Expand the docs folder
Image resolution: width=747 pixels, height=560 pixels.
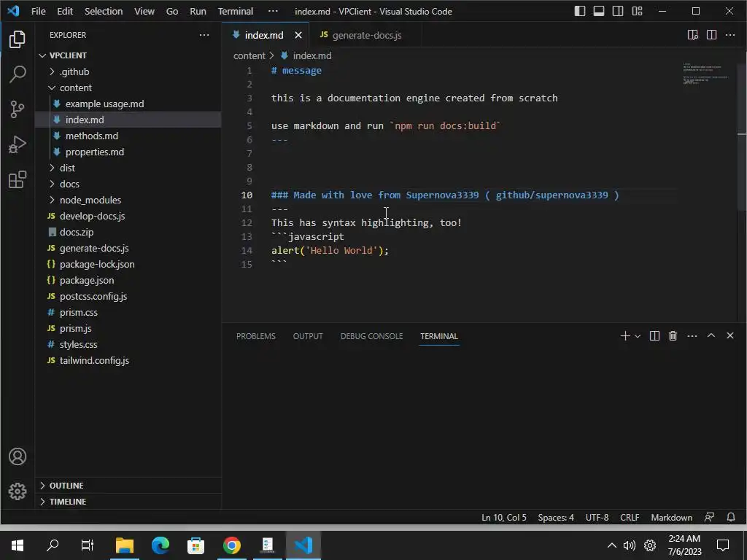coord(128,184)
